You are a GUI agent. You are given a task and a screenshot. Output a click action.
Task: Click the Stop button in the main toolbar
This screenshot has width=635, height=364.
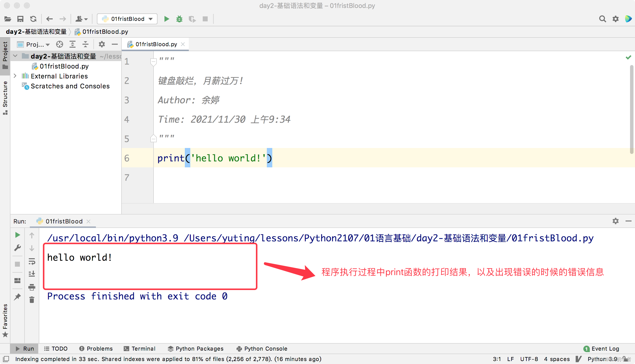(205, 19)
